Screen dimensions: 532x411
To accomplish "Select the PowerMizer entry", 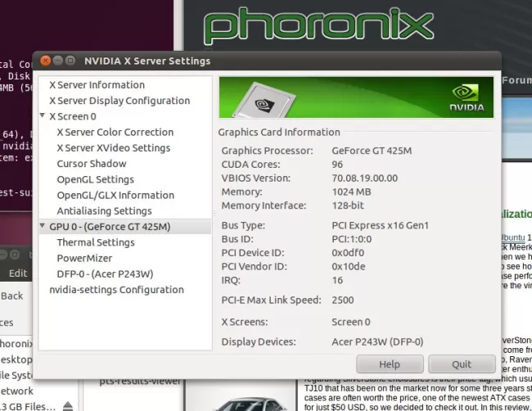I will pos(84,258).
